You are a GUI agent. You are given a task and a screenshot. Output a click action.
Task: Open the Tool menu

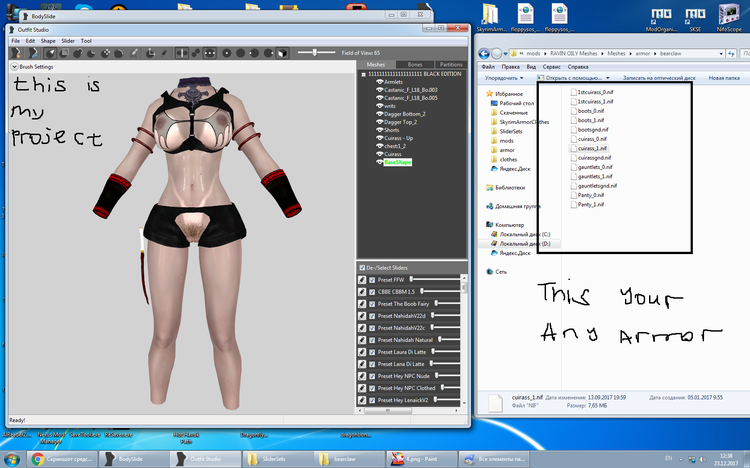pyautogui.click(x=86, y=41)
